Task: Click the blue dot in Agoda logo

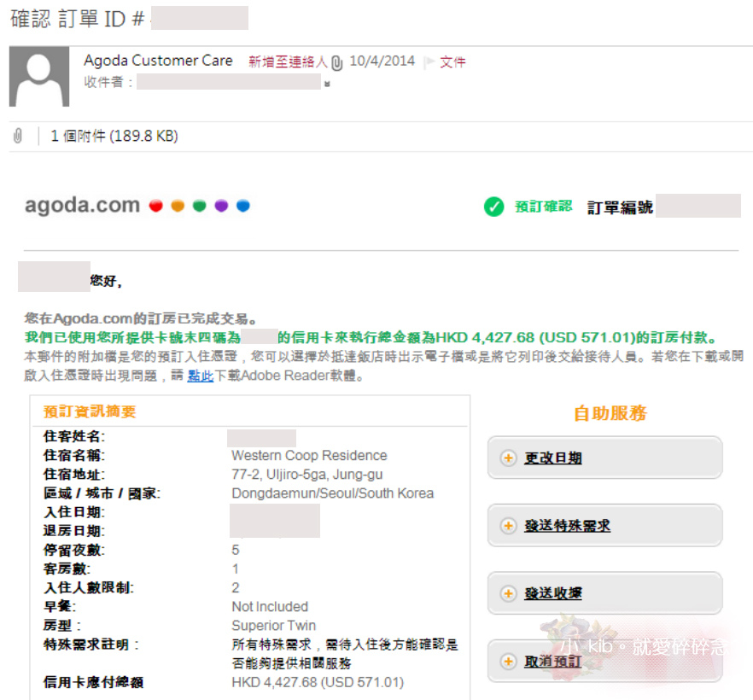Action: [x=243, y=206]
